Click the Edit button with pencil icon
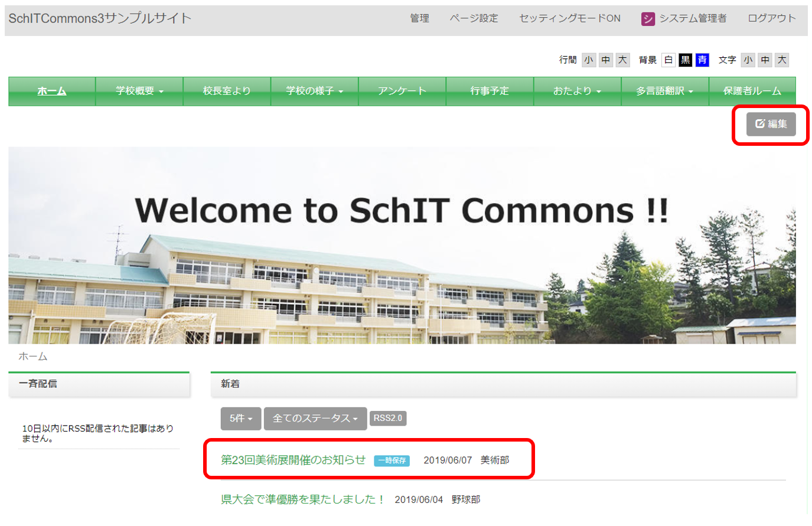 pos(771,124)
